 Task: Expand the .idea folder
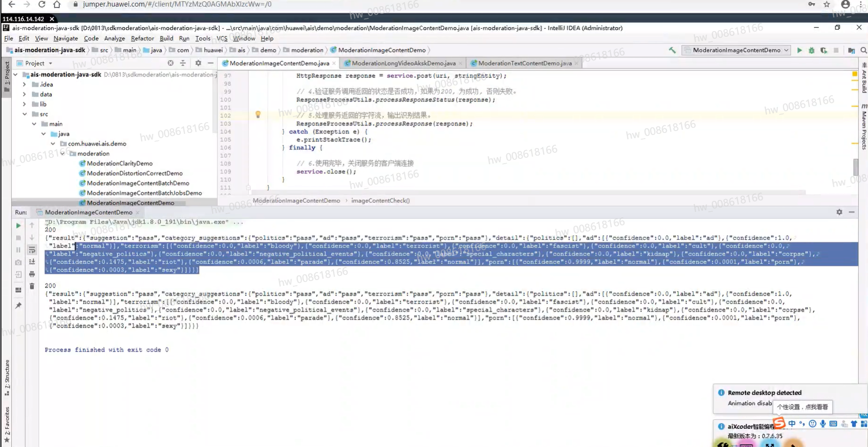[25, 84]
